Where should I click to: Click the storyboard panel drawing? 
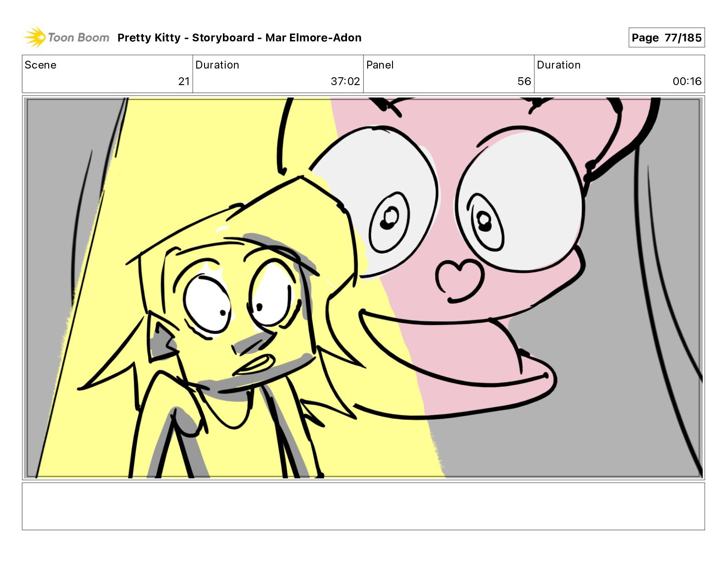point(364,288)
